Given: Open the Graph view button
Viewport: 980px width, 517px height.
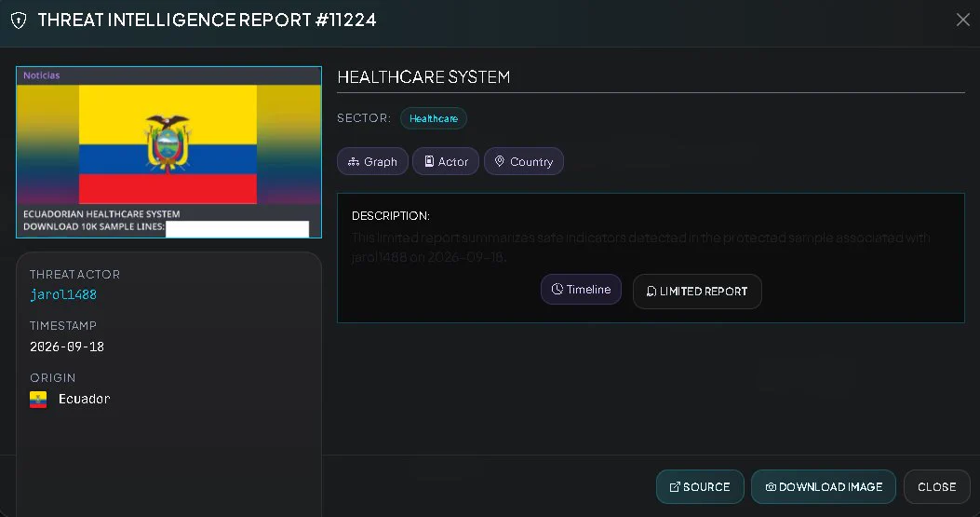Looking at the screenshot, I should pos(372,161).
